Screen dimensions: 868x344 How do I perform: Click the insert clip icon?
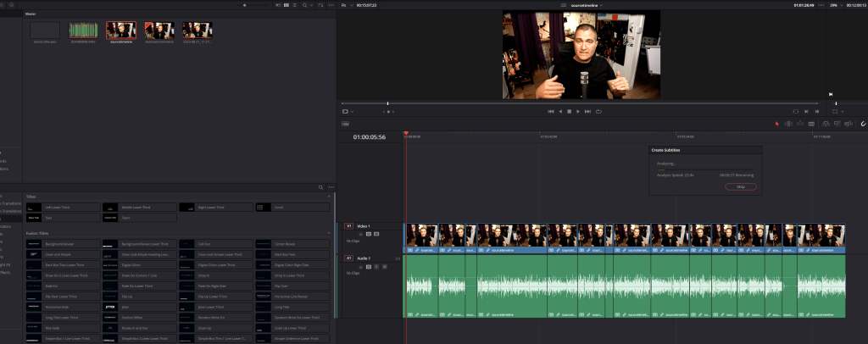[x=826, y=124]
